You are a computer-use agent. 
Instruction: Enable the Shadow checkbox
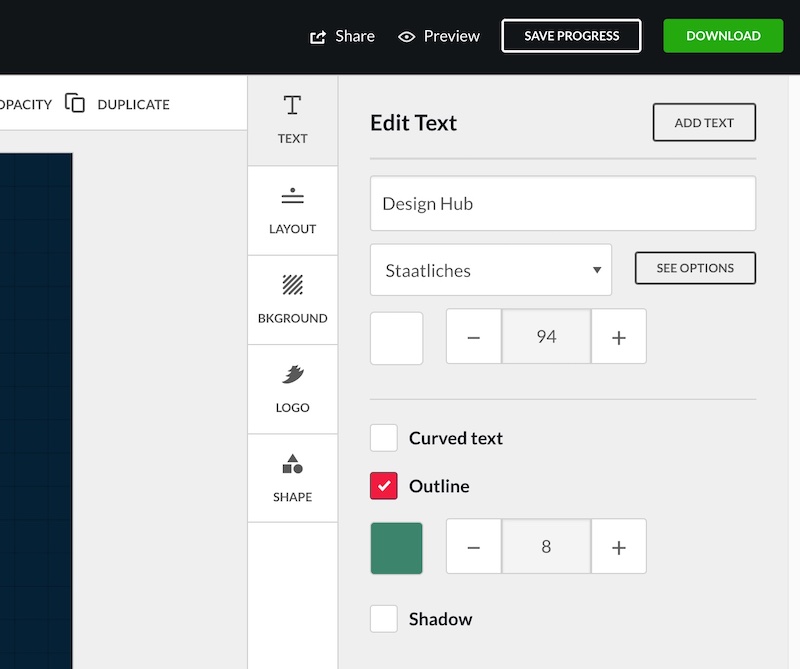pyautogui.click(x=384, y=619)
